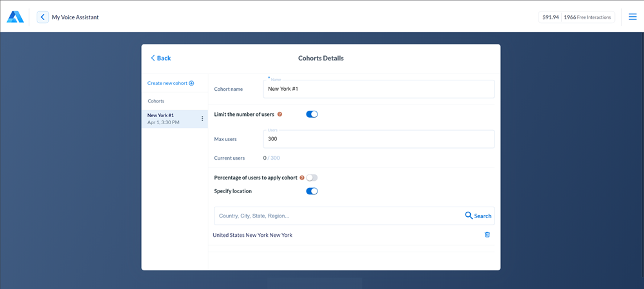Open the hamburger menu in the header
The image size is (644, 289).
pos(632,17)
